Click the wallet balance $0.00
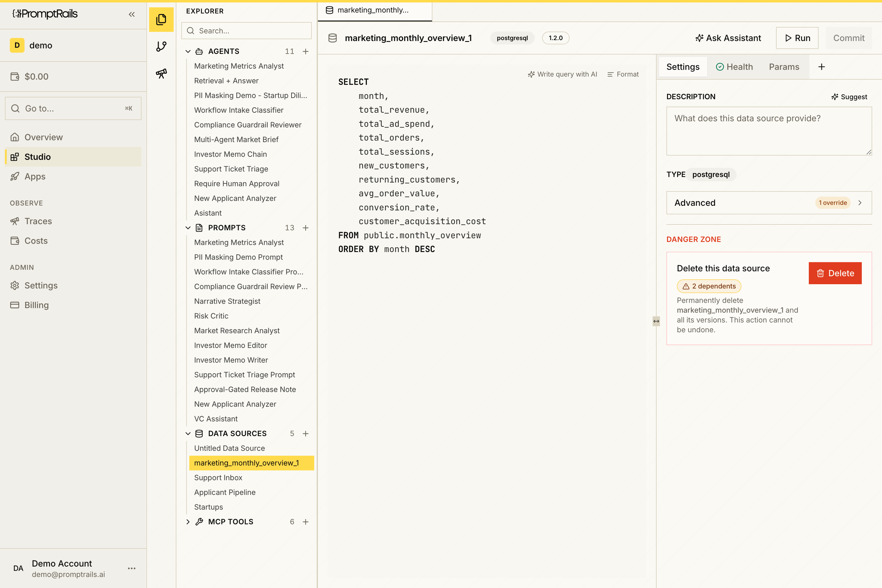The height and width of the screenshot is (588, 882). tap(29, 77)
